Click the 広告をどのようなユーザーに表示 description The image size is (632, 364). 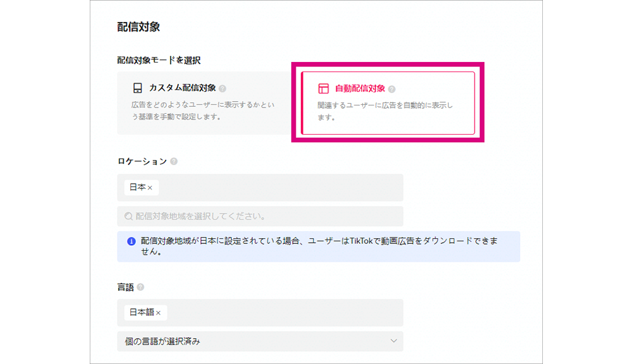point(203,111)
